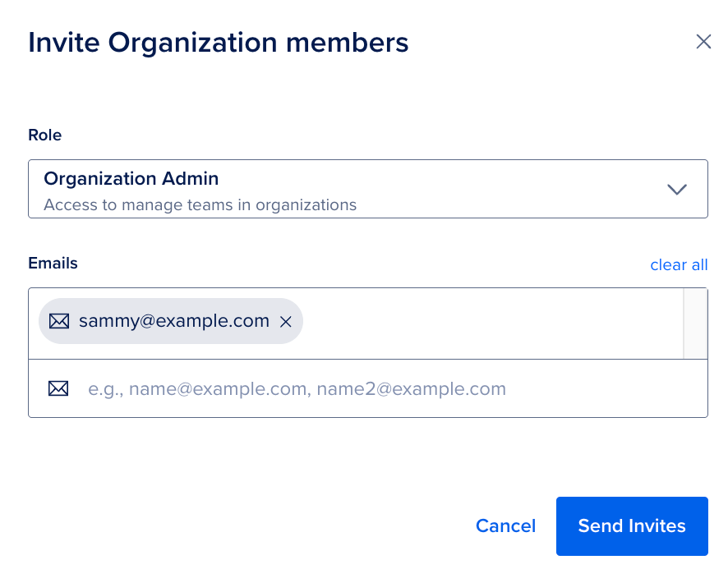Image resolution: width=728 pixels, height=569 pixels.
Task: Click empty space beside the sammy chip
Action: 493,323
